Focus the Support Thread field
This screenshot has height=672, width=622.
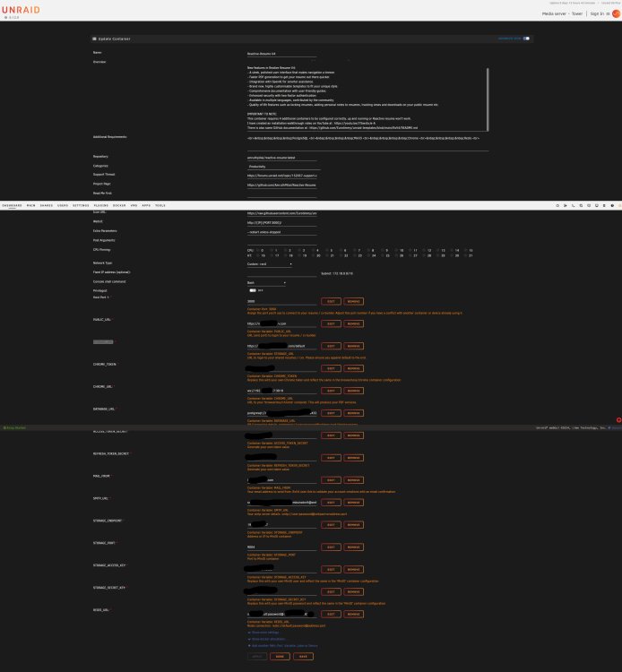click(281, 176)
